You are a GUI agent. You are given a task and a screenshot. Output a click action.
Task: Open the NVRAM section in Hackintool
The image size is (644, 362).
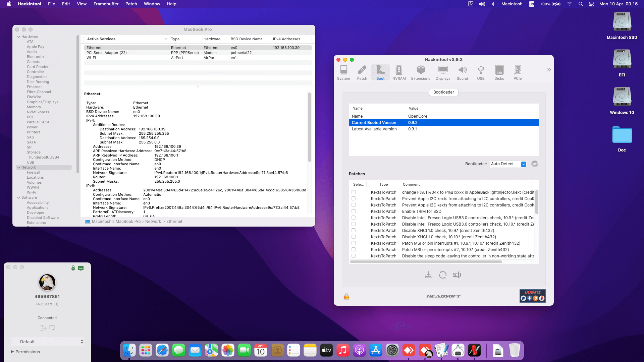coord(399,72)
